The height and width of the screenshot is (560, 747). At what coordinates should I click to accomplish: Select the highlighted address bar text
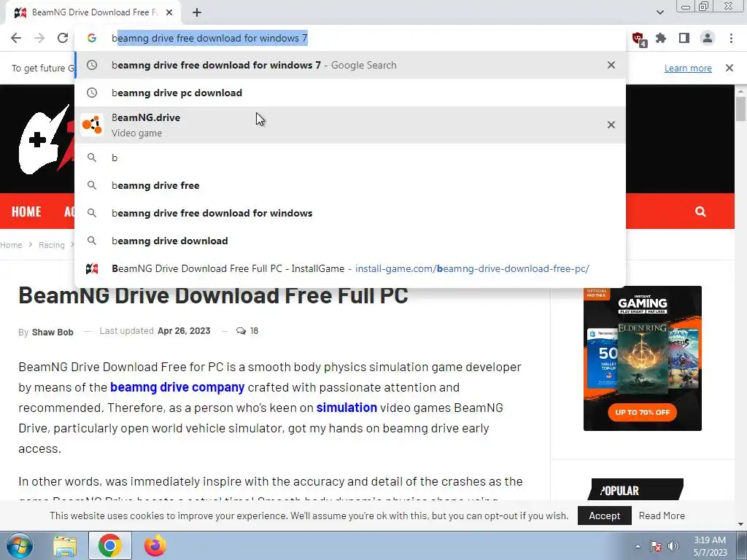(212, 38)
